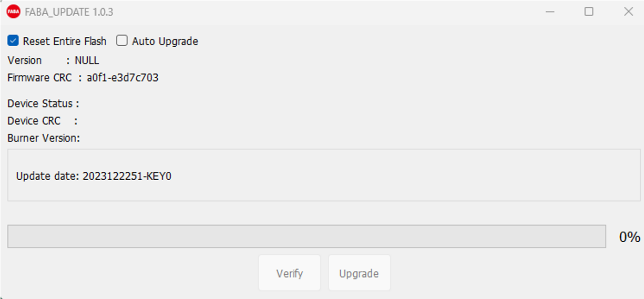The height and width of the screenshot is (299, 644).
Task: Click the 'Reset Entire Flash' label text
Action: click(x=65, y=41)
